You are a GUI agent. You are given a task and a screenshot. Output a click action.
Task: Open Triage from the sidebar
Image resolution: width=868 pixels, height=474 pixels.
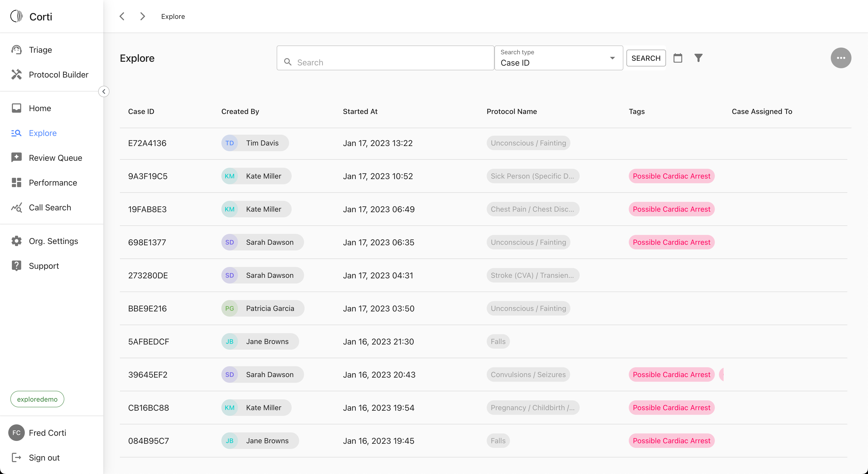[40, 50]
